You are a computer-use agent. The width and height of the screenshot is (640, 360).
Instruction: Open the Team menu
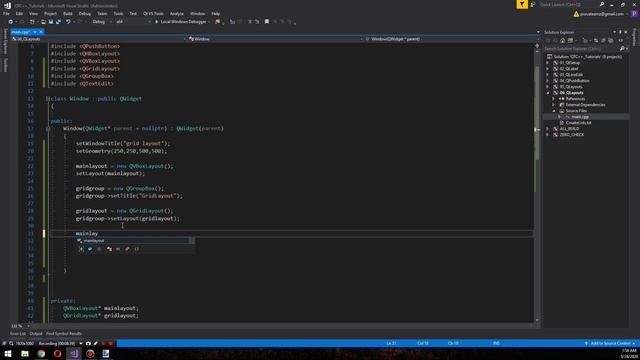click(x=102, y=13)
